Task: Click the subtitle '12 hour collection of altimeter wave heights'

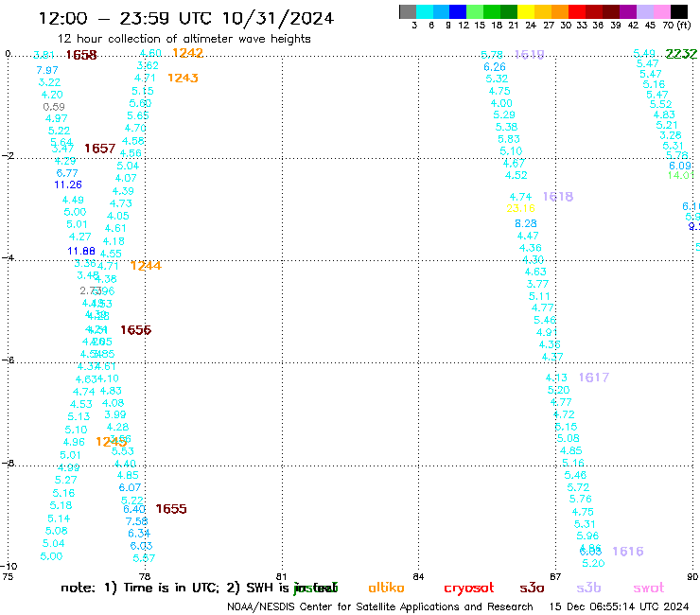Action: tap(184, 39)
